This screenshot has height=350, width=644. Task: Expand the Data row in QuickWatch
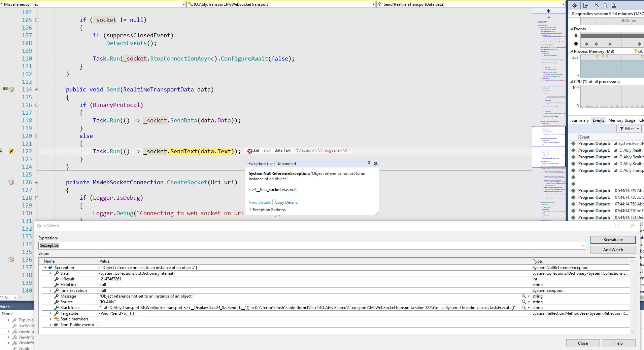tap(50, 273)
